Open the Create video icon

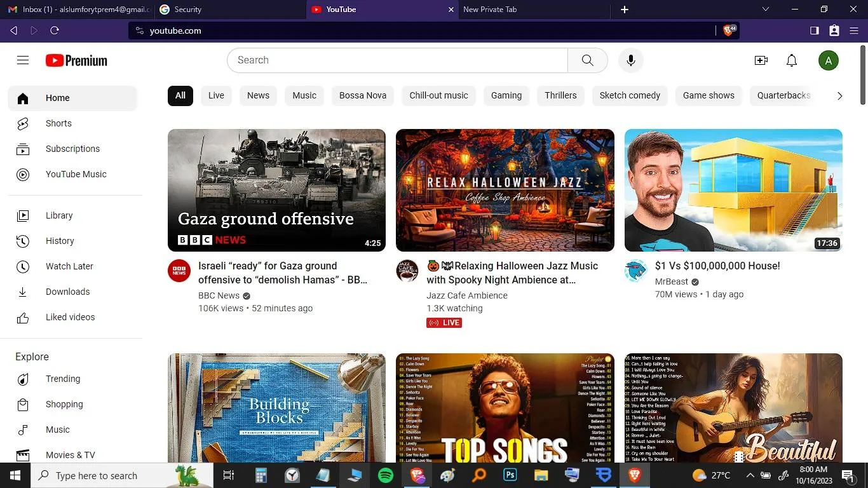click(761, 60)
